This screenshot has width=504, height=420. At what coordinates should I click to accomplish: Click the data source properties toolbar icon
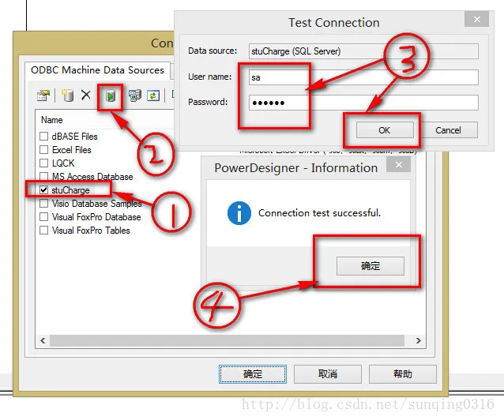click(x=43, y=95)
